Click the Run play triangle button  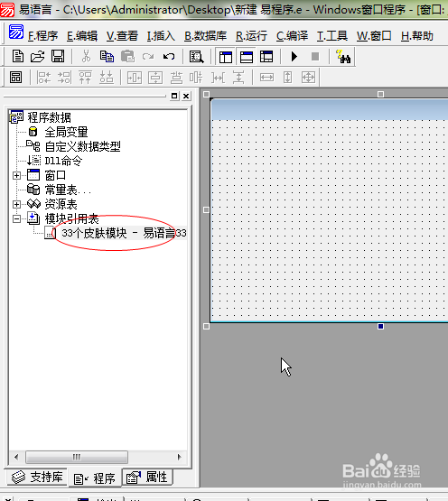click(294, 57)
